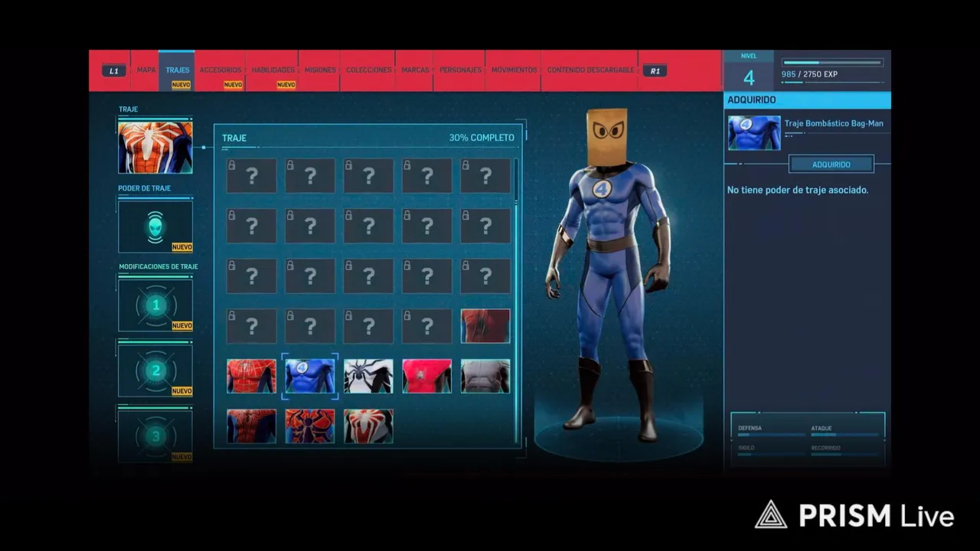
Task: Click 'No tiene poder de traje asociado.' text
Action: click(798, 190)
